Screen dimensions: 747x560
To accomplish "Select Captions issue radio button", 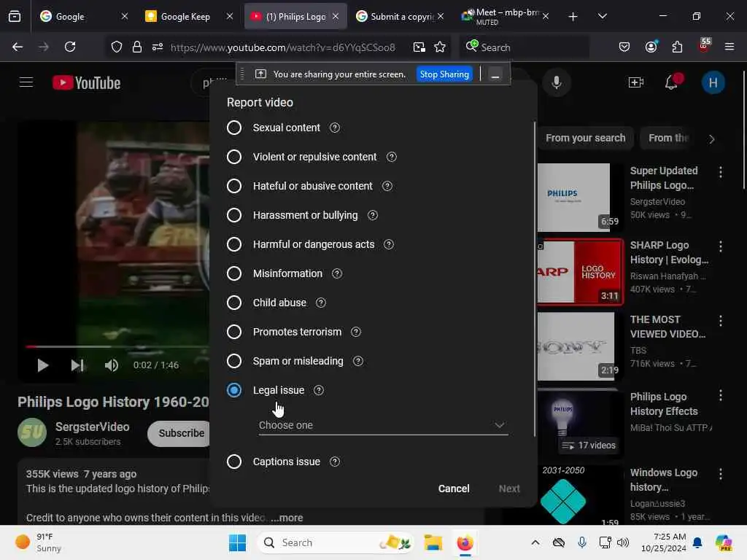I will point(234,462).
